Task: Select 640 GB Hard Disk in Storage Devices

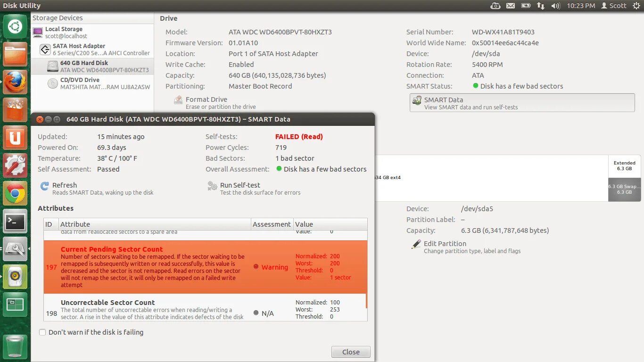Action: (x=92, y=66)
